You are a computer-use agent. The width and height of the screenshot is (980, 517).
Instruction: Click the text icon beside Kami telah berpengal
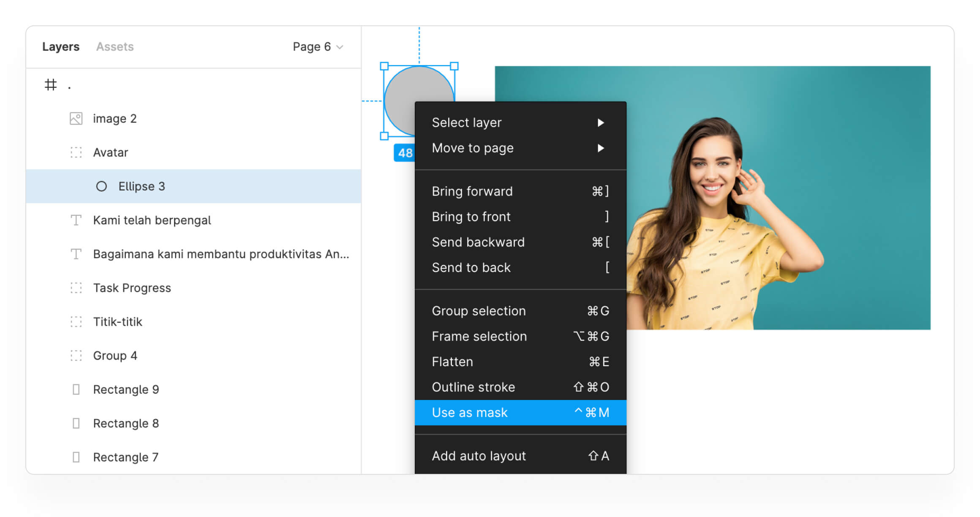(76, 220)
